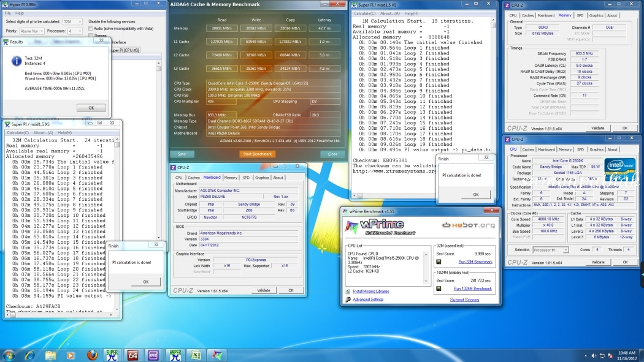
Task: Open the network icon in system tray
Action: click(x=602, y=355)
